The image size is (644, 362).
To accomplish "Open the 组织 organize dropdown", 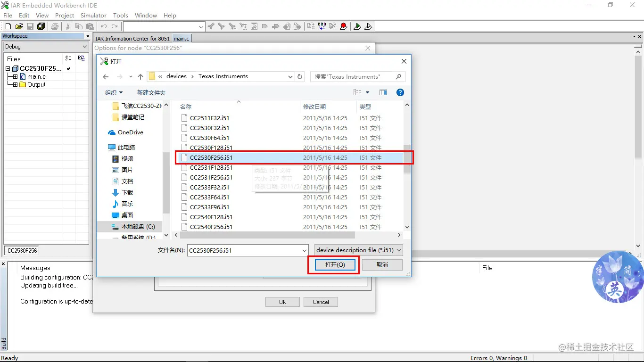I will click(114, 92).
